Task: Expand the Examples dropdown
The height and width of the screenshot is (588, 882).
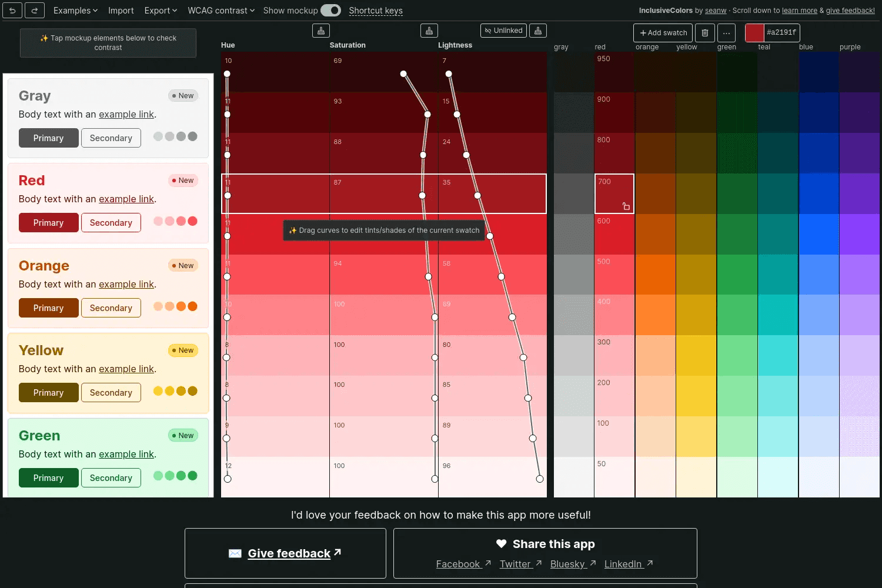Action: pos(75,11)
